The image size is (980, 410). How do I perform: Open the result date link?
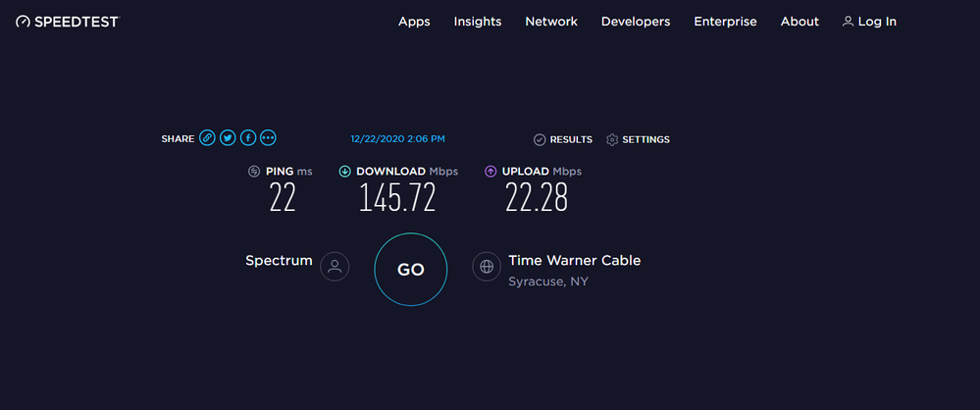pos(397,139)
